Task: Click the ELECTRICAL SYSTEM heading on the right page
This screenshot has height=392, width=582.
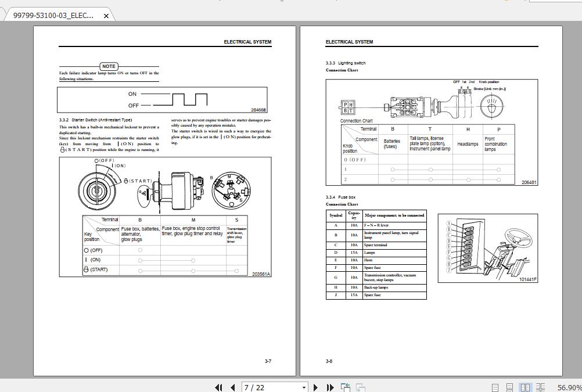Action: coord(349,41)
